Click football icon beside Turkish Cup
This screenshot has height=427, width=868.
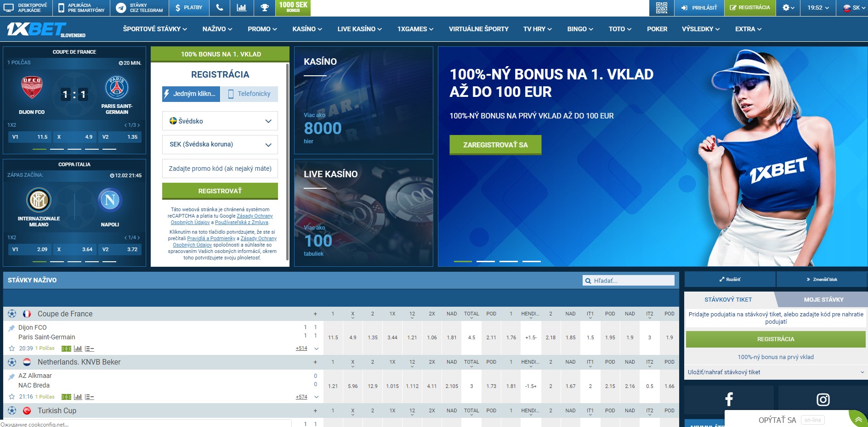pyautogui.click(x=12, y=410)
